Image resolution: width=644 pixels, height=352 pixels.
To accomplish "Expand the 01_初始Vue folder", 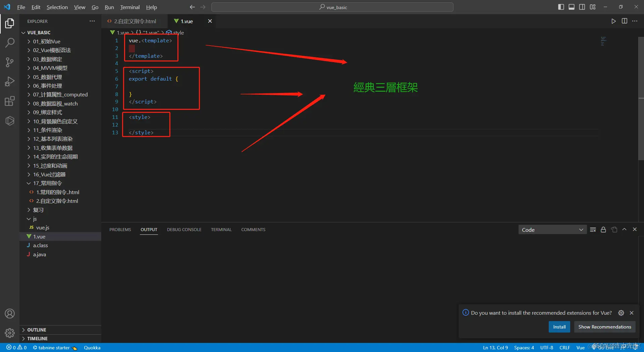I will [x=60, y=41].
